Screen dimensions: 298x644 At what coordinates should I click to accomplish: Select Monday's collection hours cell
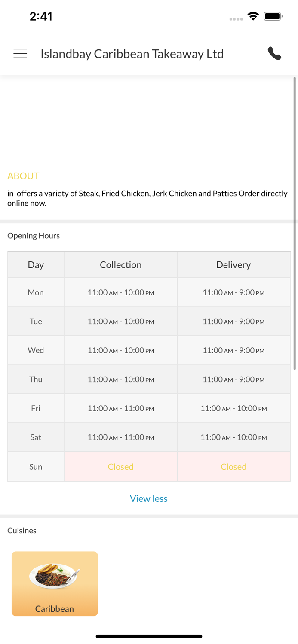point(121,292)
